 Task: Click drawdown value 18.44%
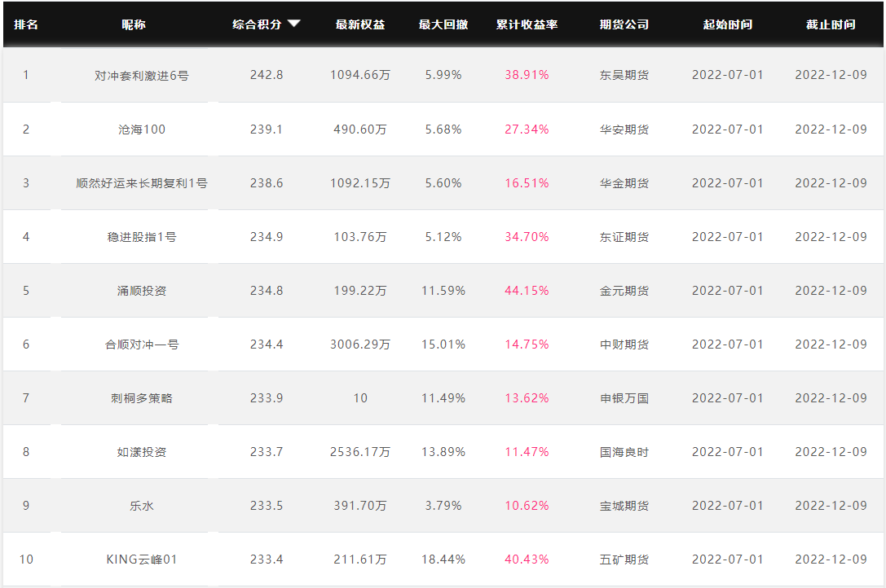pos(443,559)
